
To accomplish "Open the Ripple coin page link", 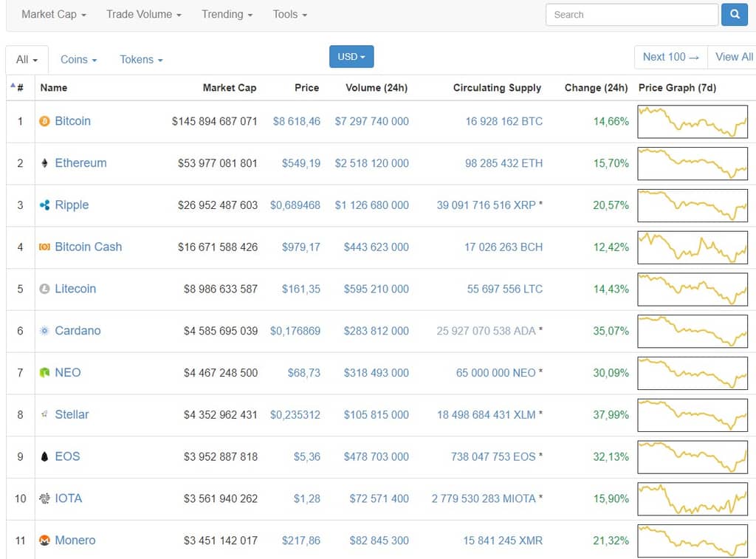I will (72, 205).
